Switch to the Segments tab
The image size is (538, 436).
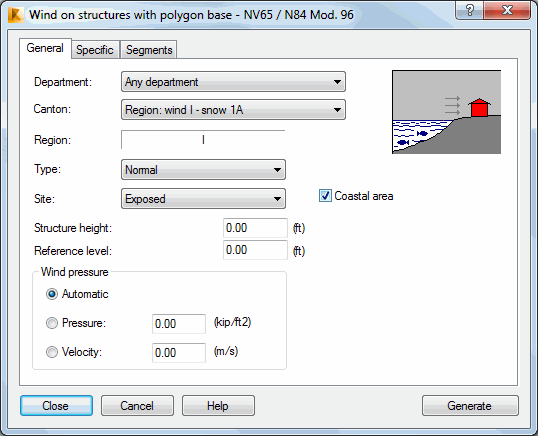(149, 50)
